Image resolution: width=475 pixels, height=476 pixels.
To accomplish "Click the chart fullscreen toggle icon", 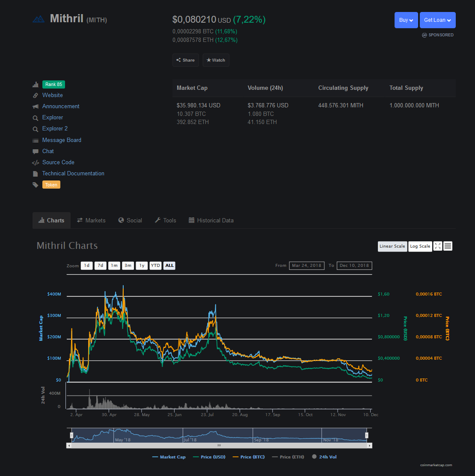I will [x=438, y=246].
